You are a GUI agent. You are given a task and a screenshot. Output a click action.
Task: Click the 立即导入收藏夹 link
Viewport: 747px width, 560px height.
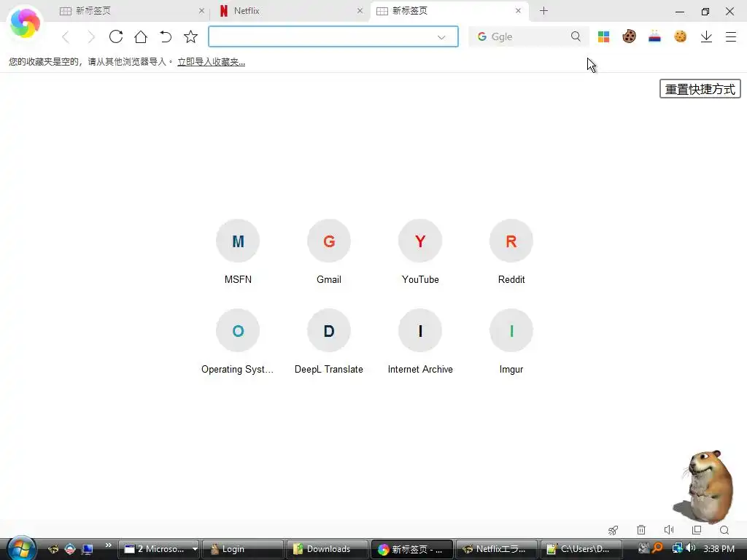coord(211,62)
